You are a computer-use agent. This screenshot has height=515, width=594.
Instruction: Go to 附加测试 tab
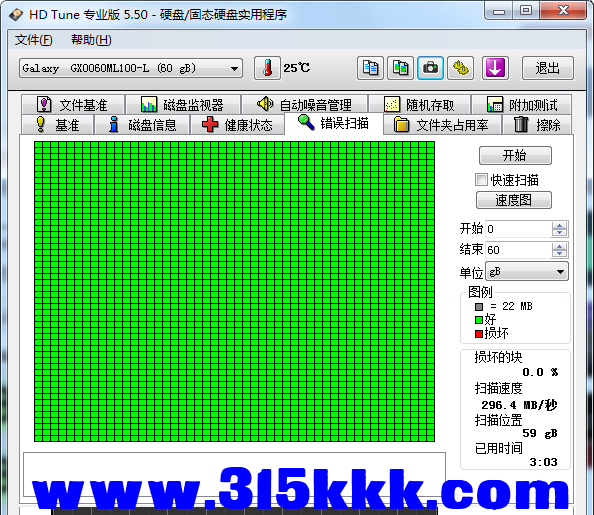coord(522,105)
